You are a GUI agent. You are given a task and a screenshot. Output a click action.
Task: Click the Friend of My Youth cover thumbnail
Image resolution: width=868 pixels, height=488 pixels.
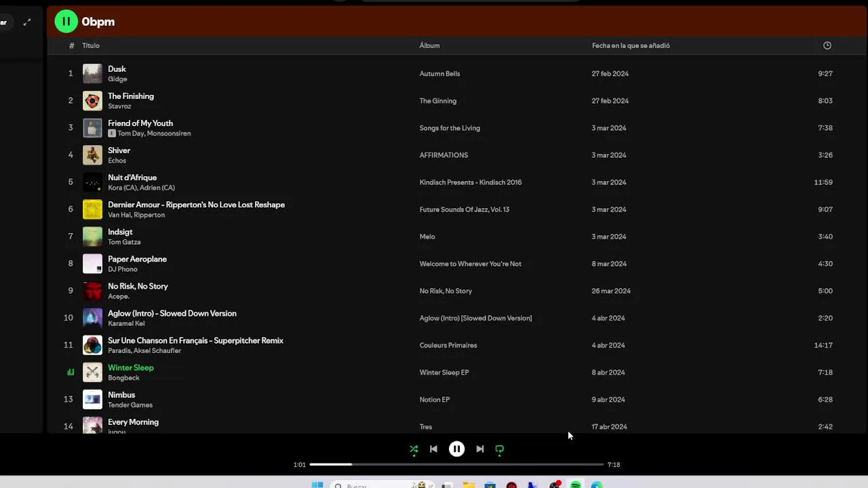(x=92, y=127)
